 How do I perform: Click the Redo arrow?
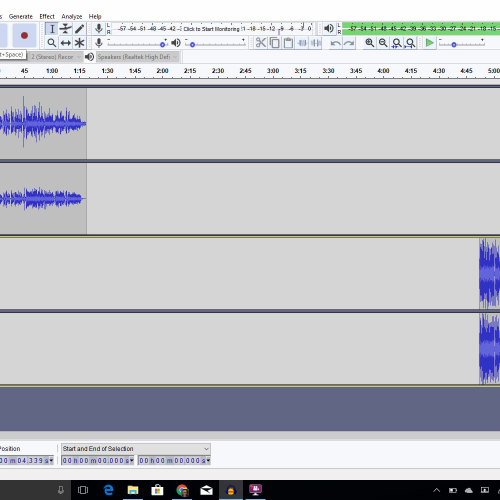coord(349,43)
